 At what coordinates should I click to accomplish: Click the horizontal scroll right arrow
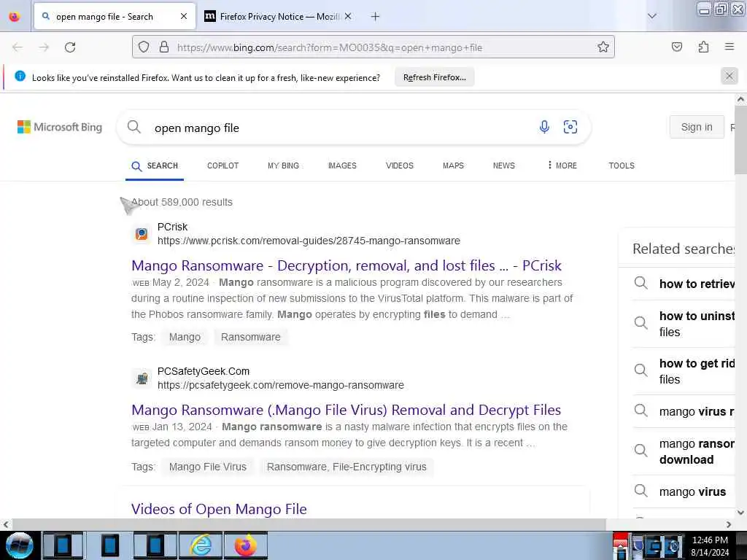[729, 524]
